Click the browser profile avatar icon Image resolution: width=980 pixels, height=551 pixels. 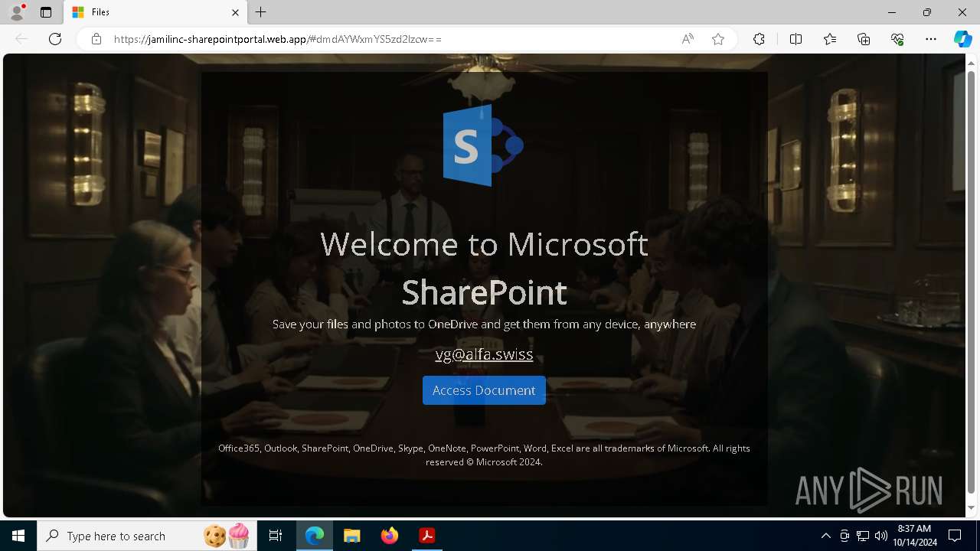(17, 12)
